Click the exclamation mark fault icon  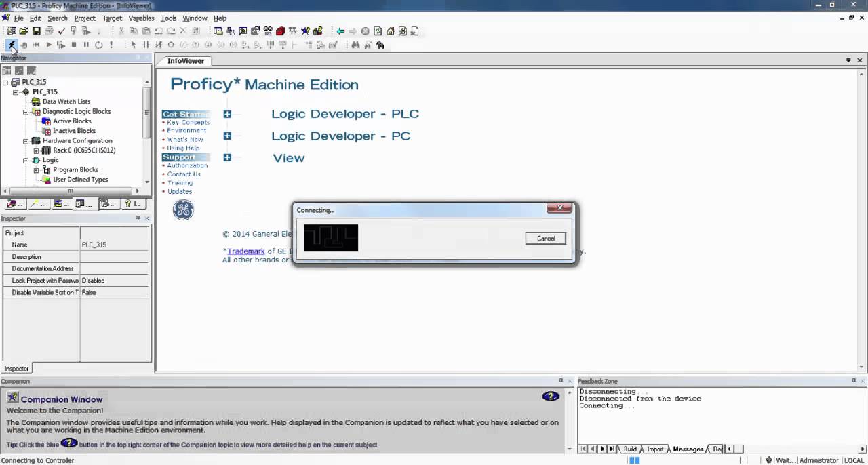click(x=111, y=45)
